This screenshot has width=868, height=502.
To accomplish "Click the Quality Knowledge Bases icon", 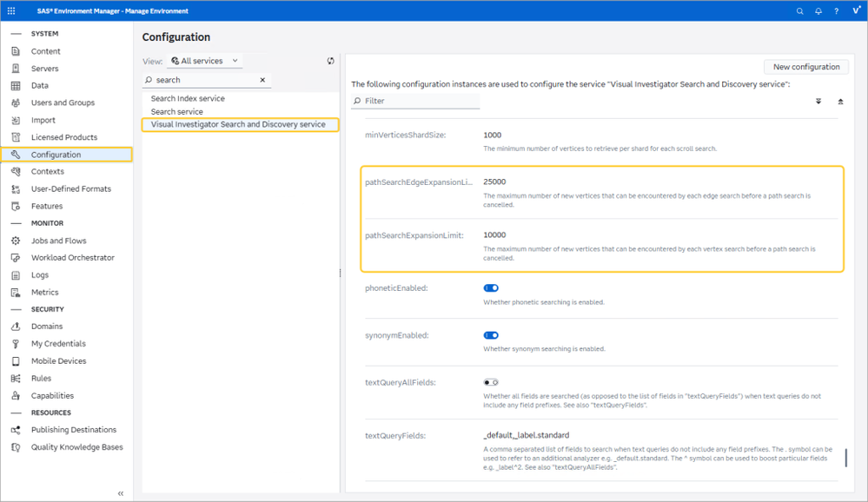I will (x=16, y=447).
